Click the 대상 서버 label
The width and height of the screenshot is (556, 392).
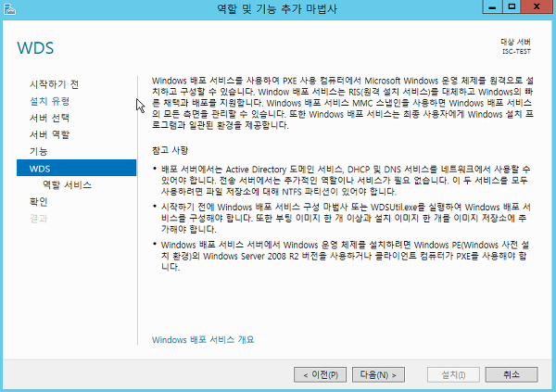(515, 42)
